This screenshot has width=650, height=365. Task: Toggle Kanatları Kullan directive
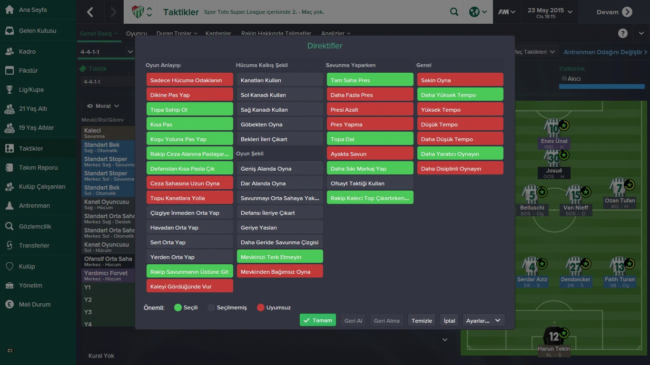280,80
